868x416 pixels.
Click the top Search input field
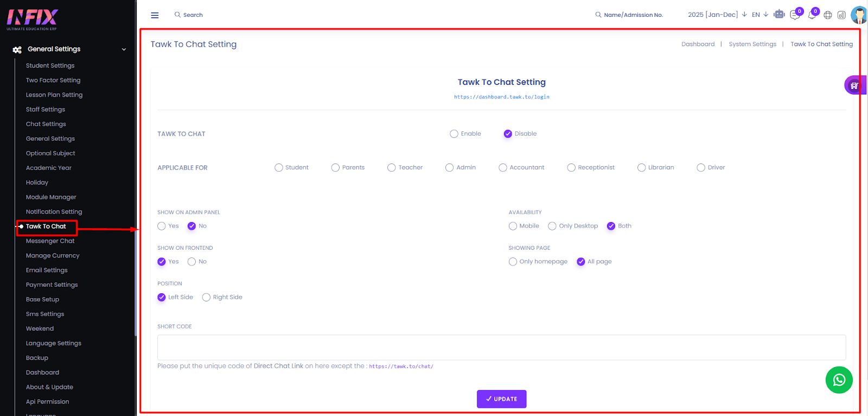coord(193,15)
